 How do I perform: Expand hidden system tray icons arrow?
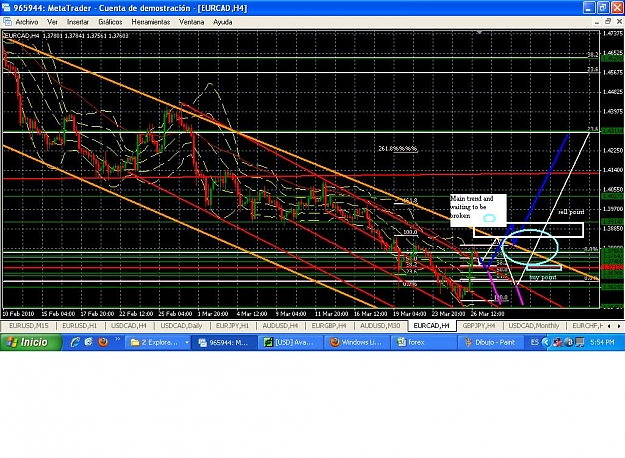point(546,342)
